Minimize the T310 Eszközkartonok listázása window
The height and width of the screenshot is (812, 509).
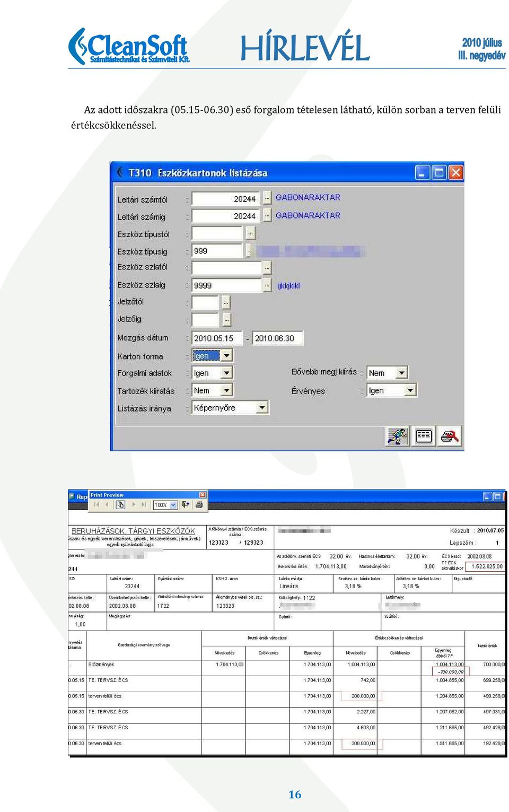[x=423, y=172]
